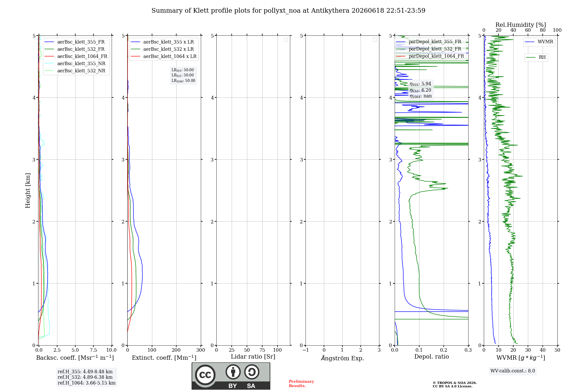Click the Height [km] axis label

pyautogui.click(x=28, y=191)
